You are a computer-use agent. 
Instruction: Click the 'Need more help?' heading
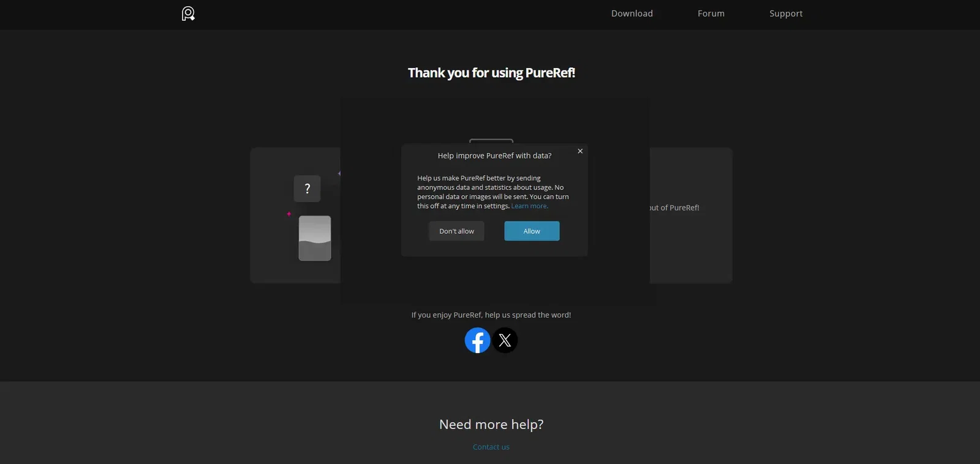pyautogui.click(x=491, y=424)
